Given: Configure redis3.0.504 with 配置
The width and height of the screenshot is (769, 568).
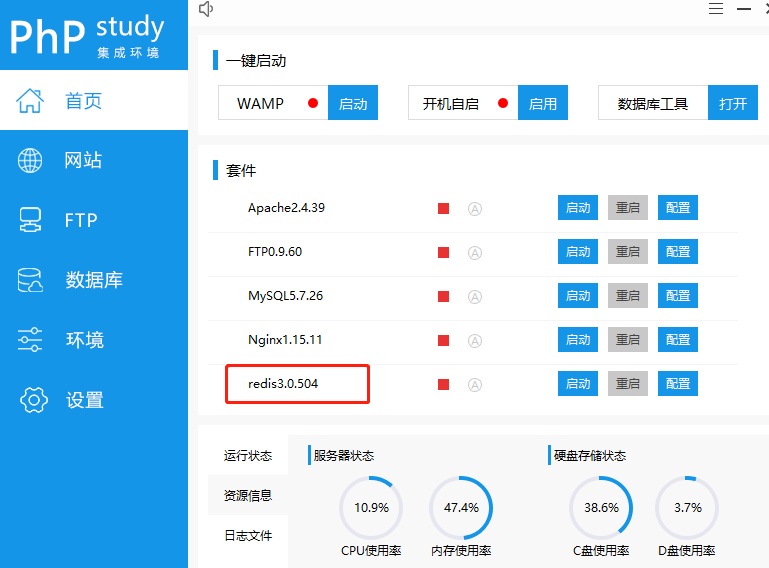Looking at the screenshot, I should (678, 384).
